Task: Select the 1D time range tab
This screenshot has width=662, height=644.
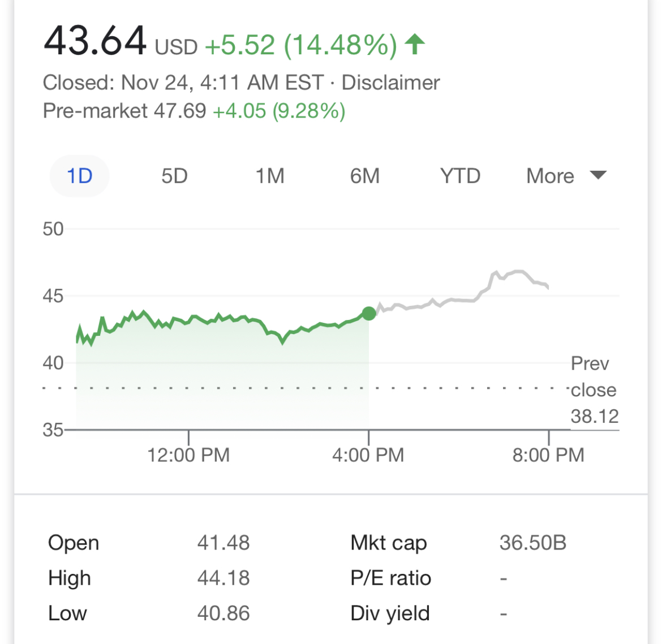Action: [79, 176]
